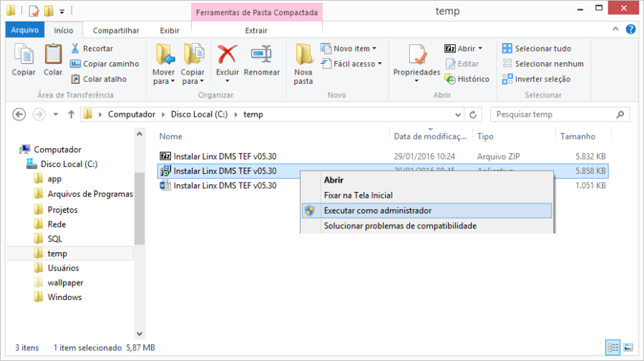Open Histórico in ribbon

(x=467, y=79)
